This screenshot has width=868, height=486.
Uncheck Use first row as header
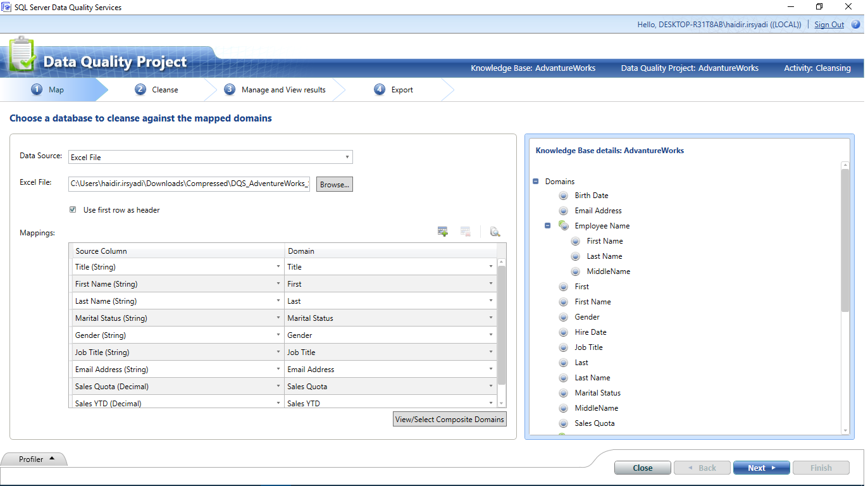coord(73,209)
